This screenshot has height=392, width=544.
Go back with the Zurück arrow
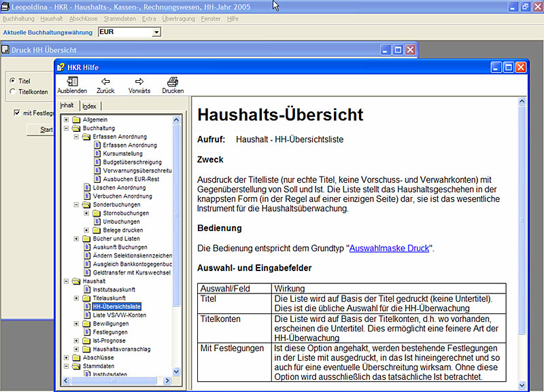point(105,84)
